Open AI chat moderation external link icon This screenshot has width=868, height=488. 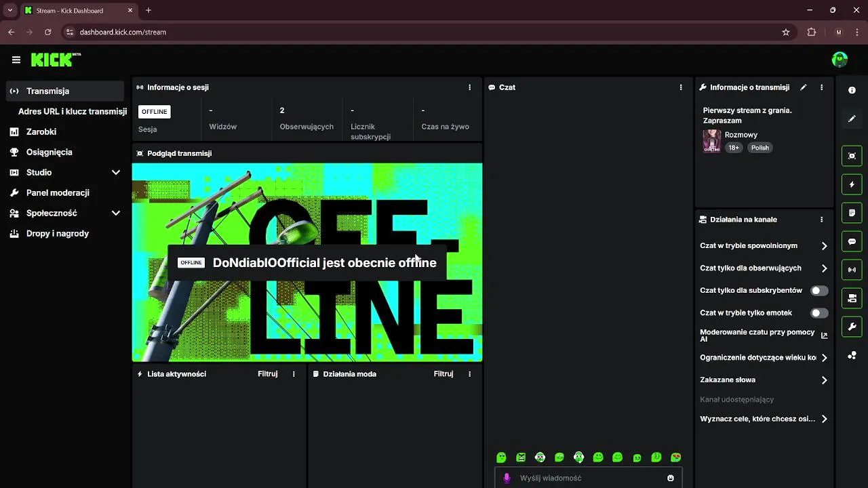pos(825,335)
